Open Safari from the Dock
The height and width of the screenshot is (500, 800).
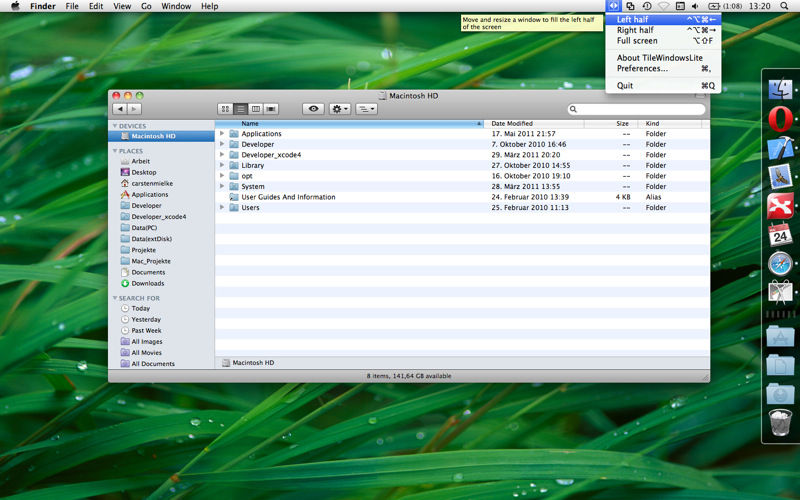(780, 264)
